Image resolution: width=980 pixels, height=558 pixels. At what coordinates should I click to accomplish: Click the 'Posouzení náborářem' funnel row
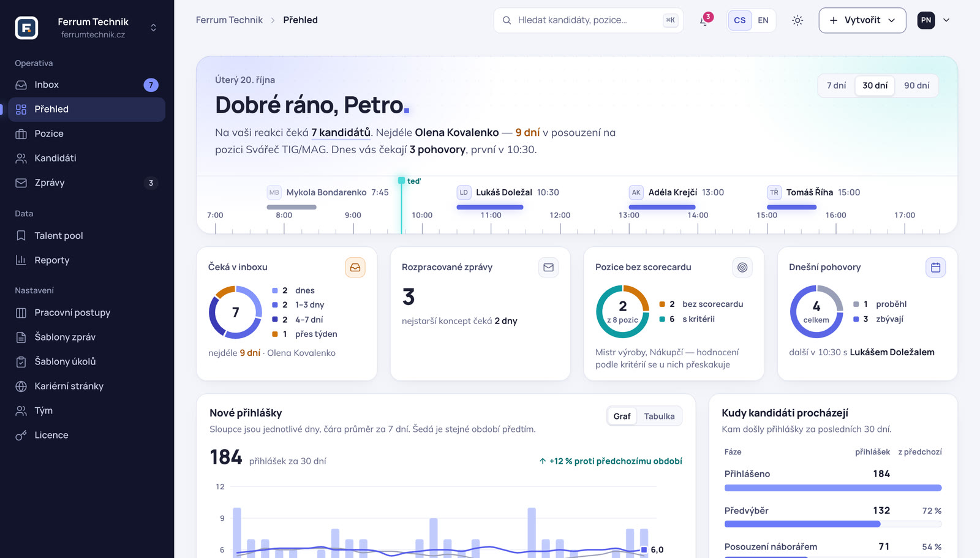click(833, 547)
